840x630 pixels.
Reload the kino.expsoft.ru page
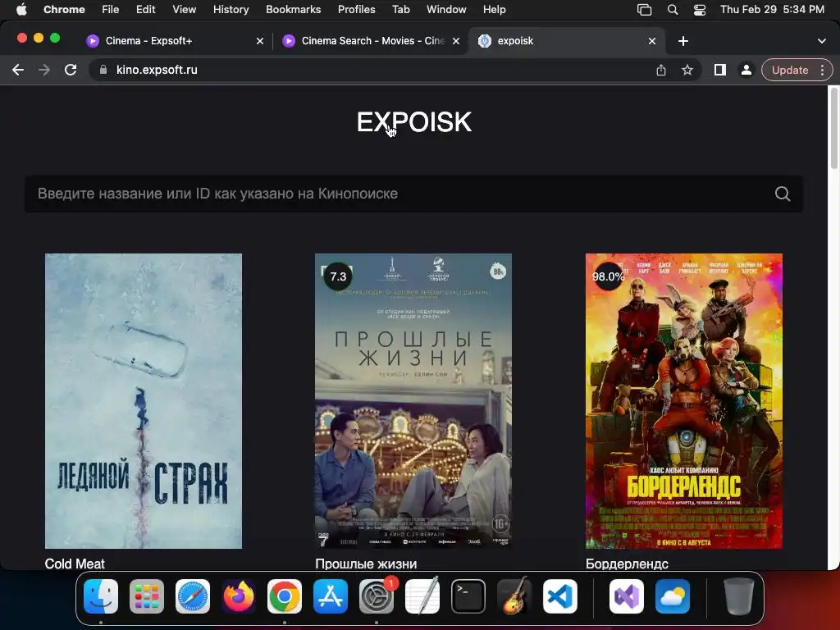click(x=71, y=70)
